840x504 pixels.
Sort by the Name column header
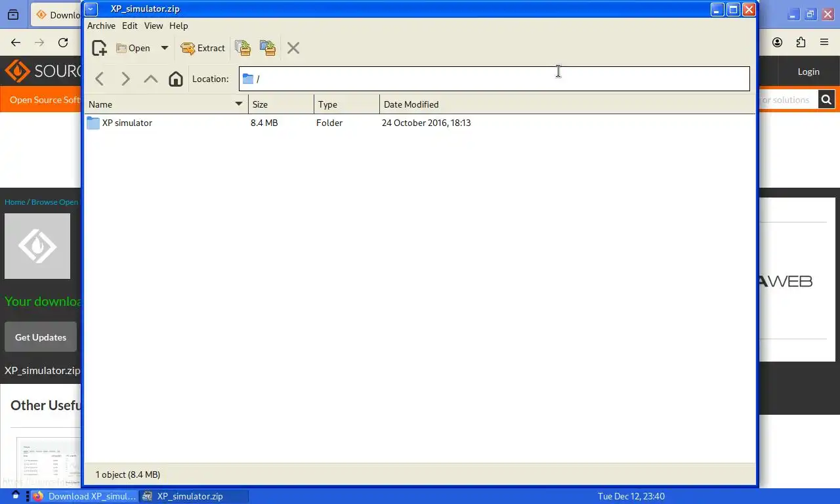(x=166, y=104)
